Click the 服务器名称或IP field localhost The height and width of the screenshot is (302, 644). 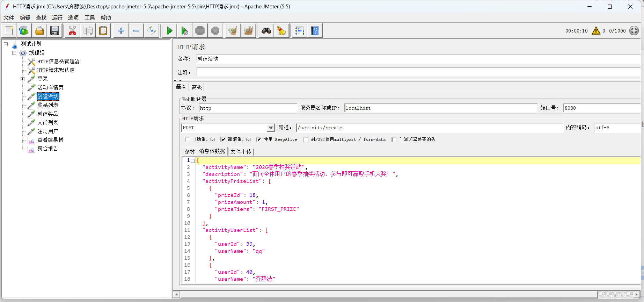point(441,108)
